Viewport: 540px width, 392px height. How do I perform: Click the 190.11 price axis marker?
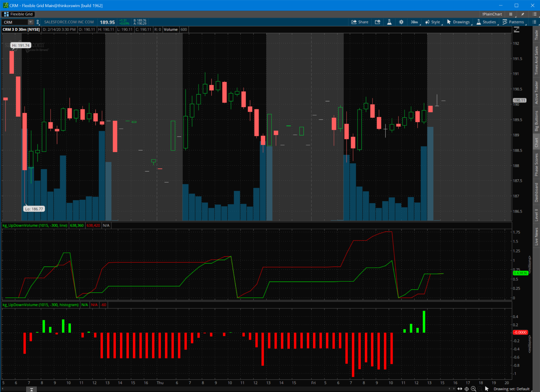tap(520, 100)
